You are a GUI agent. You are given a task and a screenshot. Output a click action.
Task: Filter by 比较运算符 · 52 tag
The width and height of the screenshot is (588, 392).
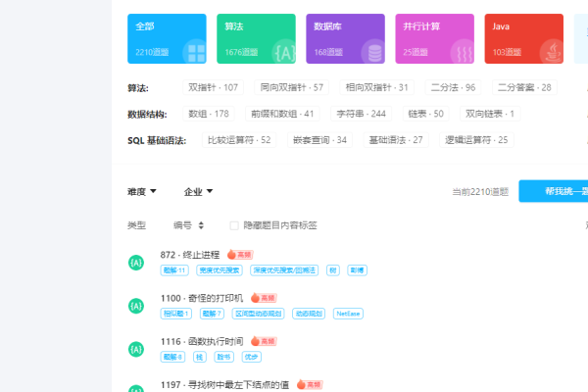(239, 140)
